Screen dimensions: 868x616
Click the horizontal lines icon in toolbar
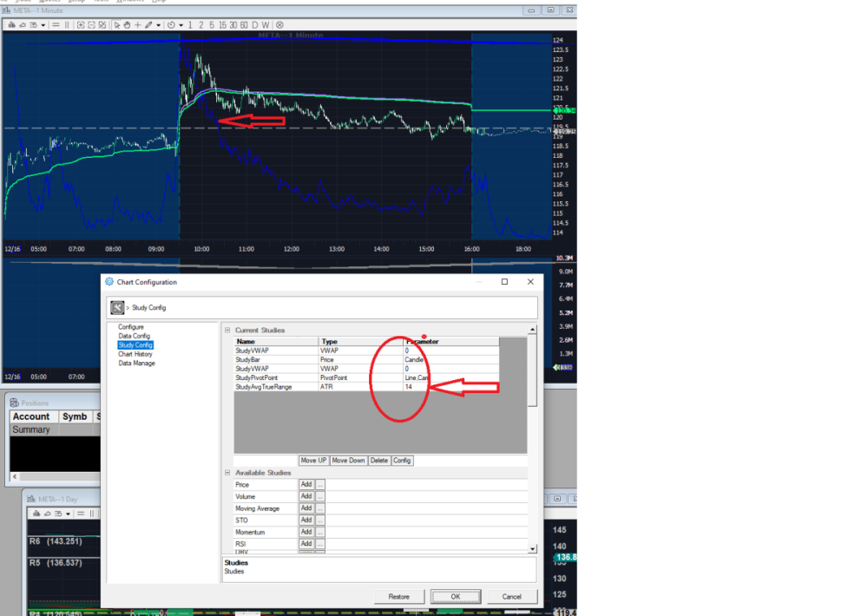point(56,25)
